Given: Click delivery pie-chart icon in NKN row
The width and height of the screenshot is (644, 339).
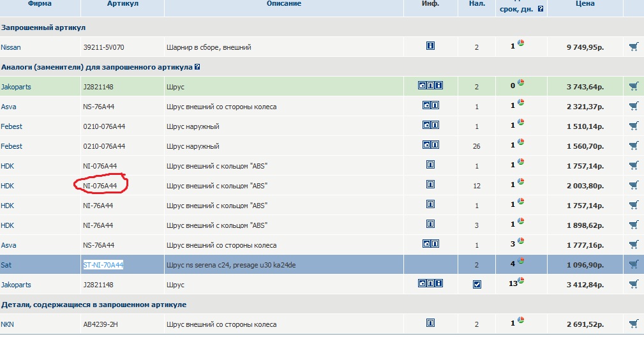Looking at the screenshot, I should tap(521, 320).
